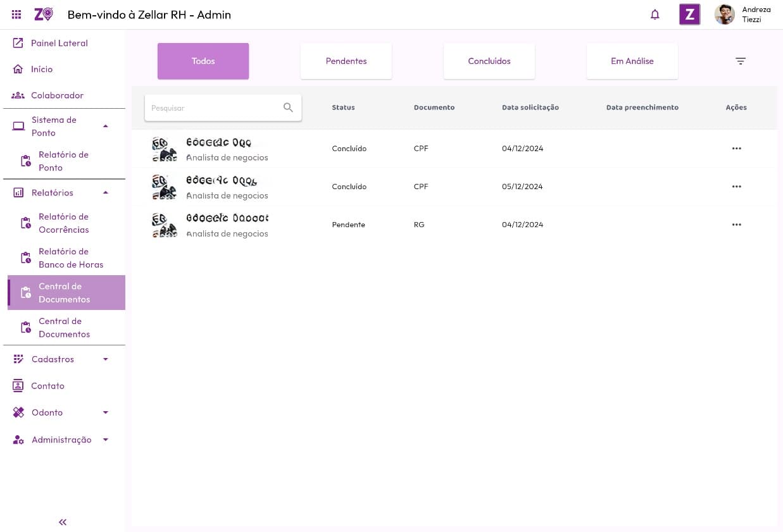Open Relatório de Banco de Horas
Screen dimensions: 783x532
(x=70, y=258)
